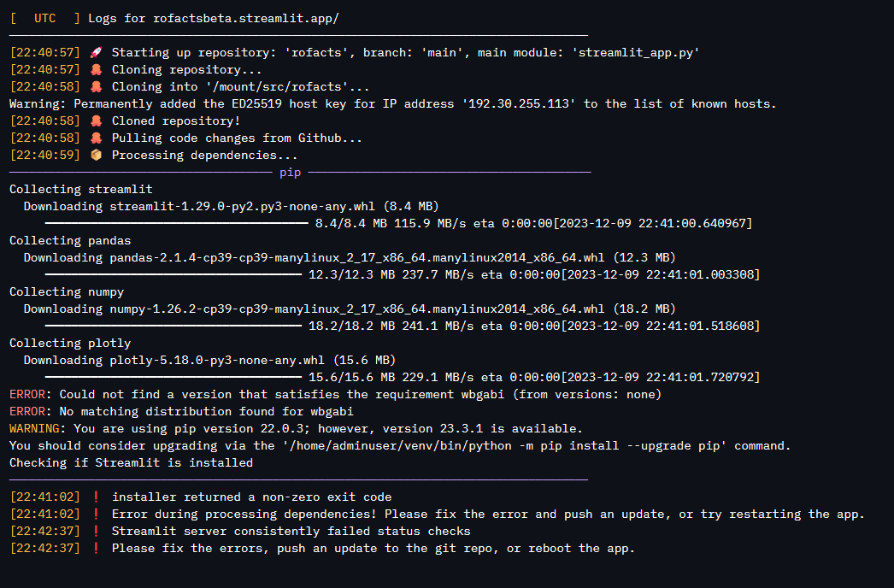Image resolution: width=894 pixels, height=588 pixels.
Task: Click the octopus icon beside 'Cloning repository...'
Action: point(96,70)
